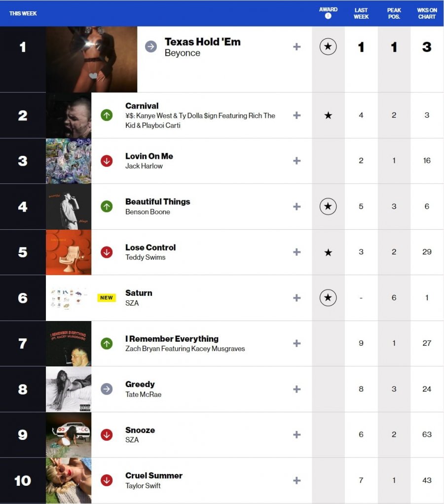Click the green up arrow beside Carnival
This screenshot has width=444, height=504.
(x=107, y=115)
